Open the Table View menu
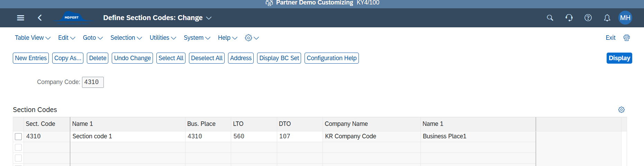Screen dimensions: 644x166 point(33,38)
